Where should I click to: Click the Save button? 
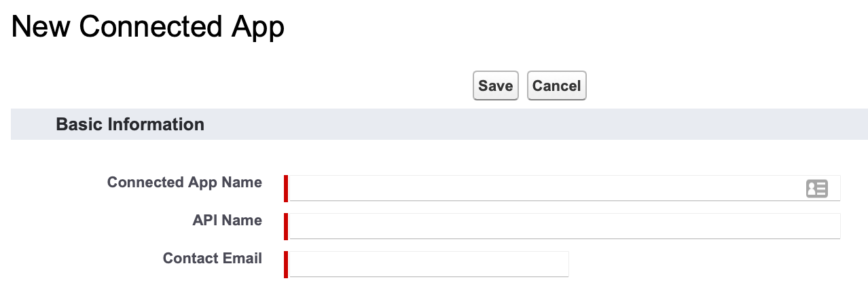[x=495, y=85]
